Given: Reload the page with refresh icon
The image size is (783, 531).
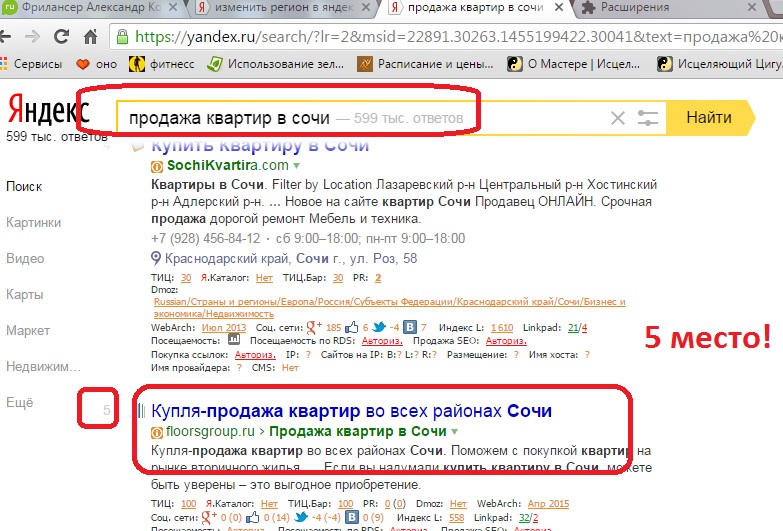Looking at the screenshot, I should tap(61, 36).
